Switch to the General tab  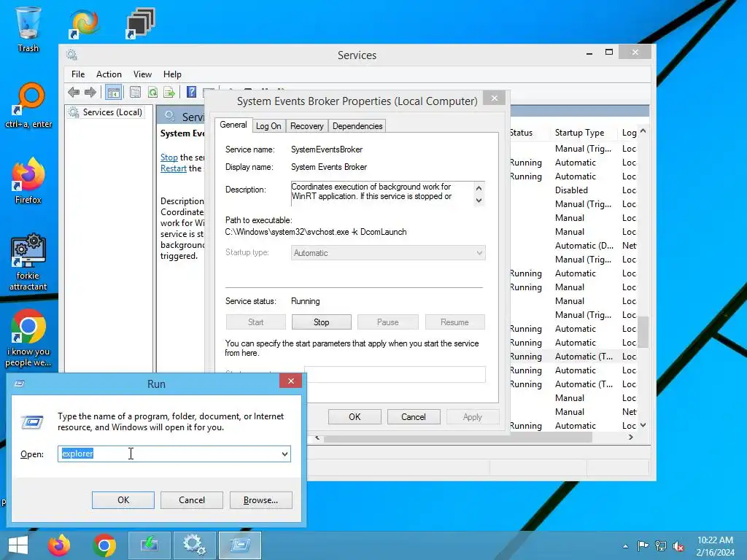pos(233,125)
